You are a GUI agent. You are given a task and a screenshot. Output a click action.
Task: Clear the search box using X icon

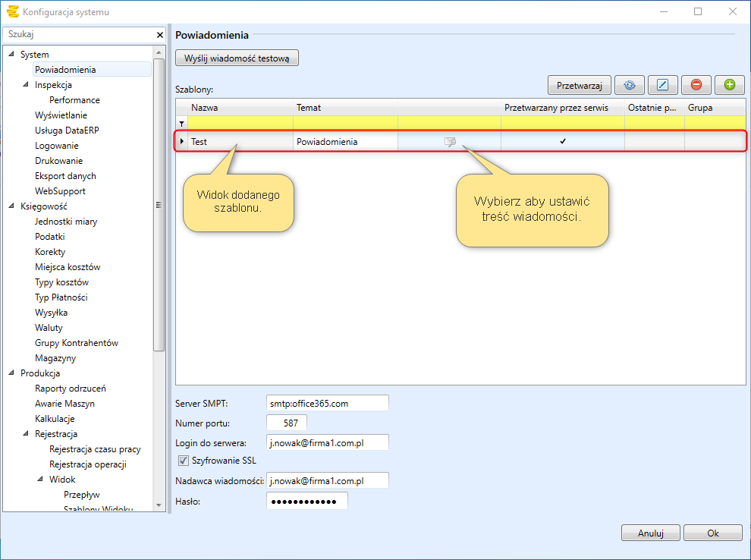click(159, 35)
